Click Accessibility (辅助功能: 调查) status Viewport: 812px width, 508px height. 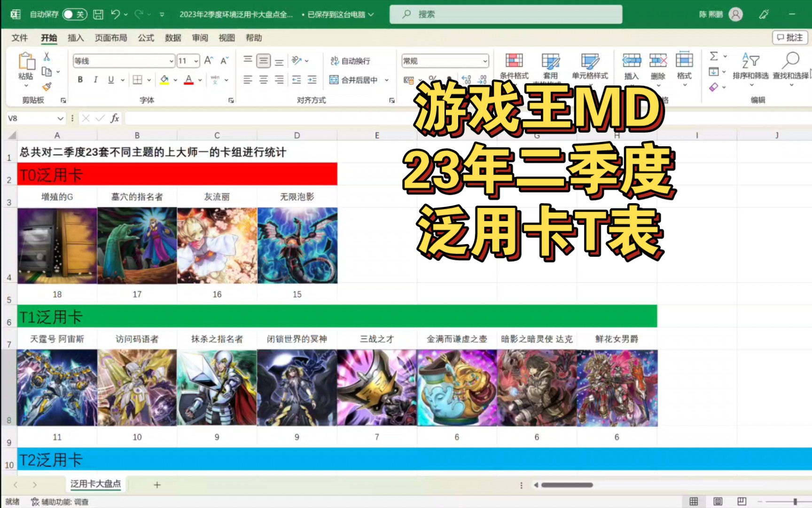pos(60,502)
